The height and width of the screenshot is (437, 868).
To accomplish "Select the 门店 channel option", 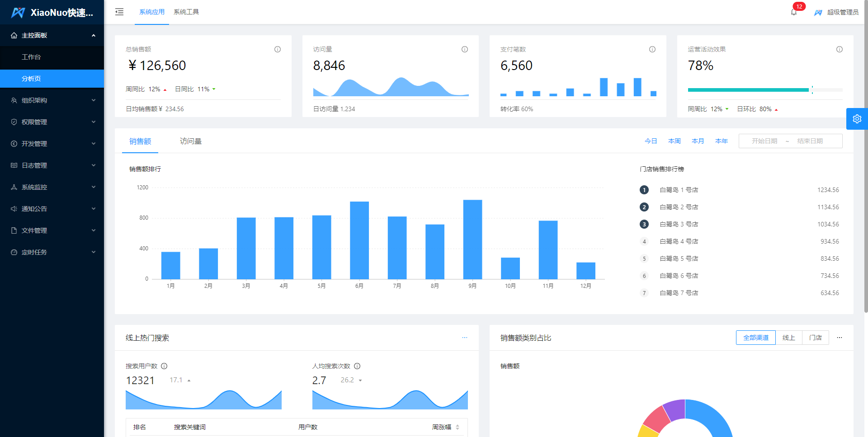I will coord(816,338).
